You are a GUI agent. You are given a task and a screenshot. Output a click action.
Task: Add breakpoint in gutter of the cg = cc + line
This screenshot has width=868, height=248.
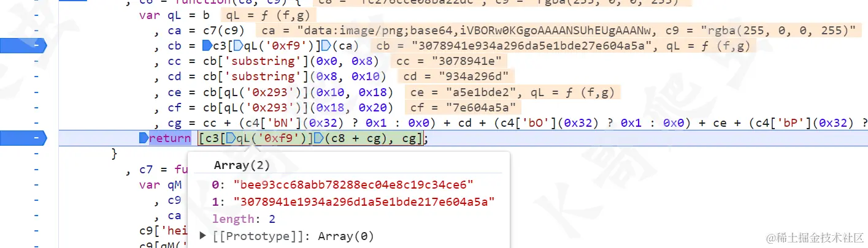(37, 122)
